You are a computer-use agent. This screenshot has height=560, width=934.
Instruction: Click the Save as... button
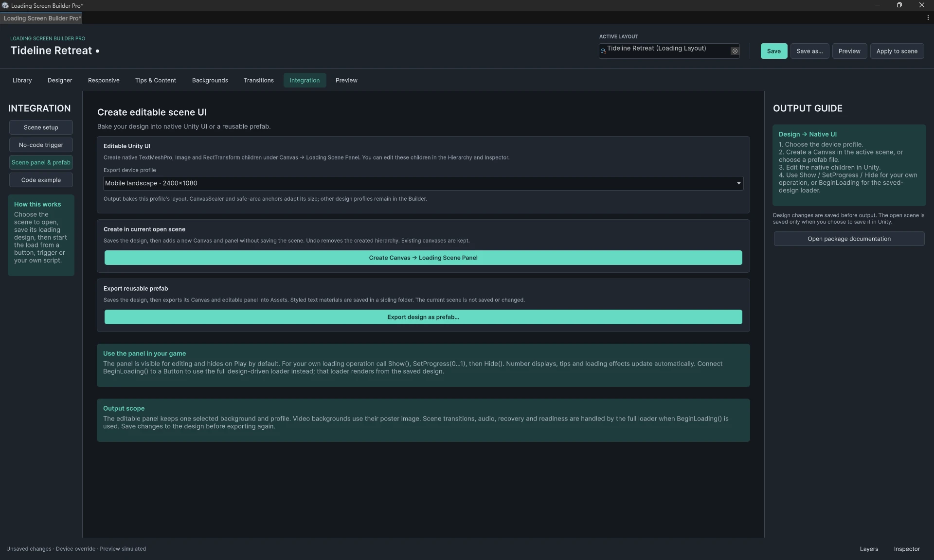tap(809, 51)
